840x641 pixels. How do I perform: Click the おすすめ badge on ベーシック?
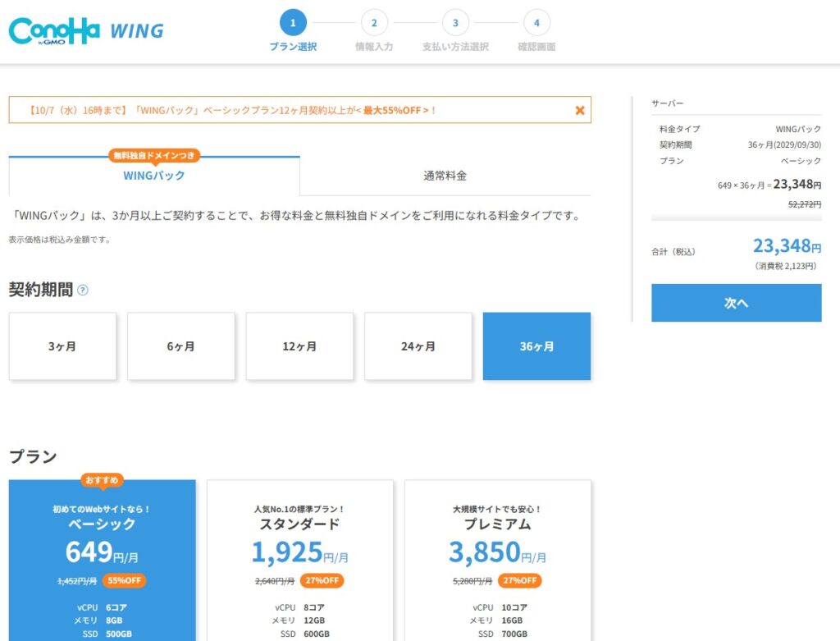pyautogui.click(x=102, y=479)
